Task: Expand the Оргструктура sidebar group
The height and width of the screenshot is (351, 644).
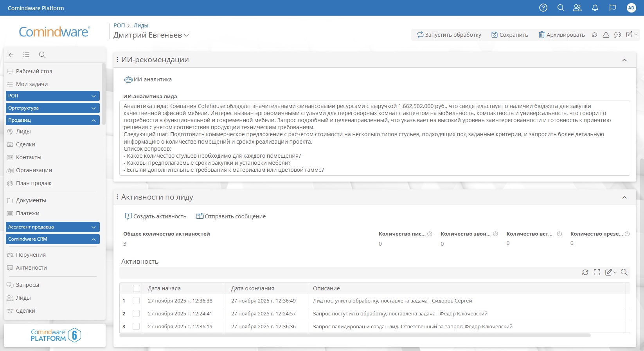Action: click(53, 108)
